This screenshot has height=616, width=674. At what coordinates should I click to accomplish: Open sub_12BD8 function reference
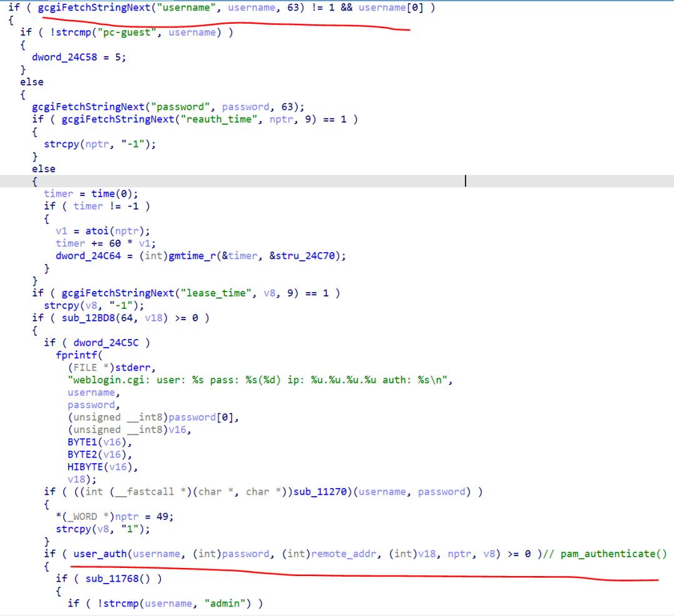pyautogui.click(x=88, y=318)
